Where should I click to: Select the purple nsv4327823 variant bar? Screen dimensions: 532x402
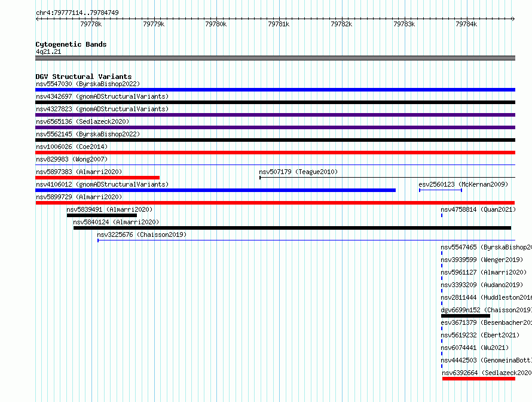275,115
